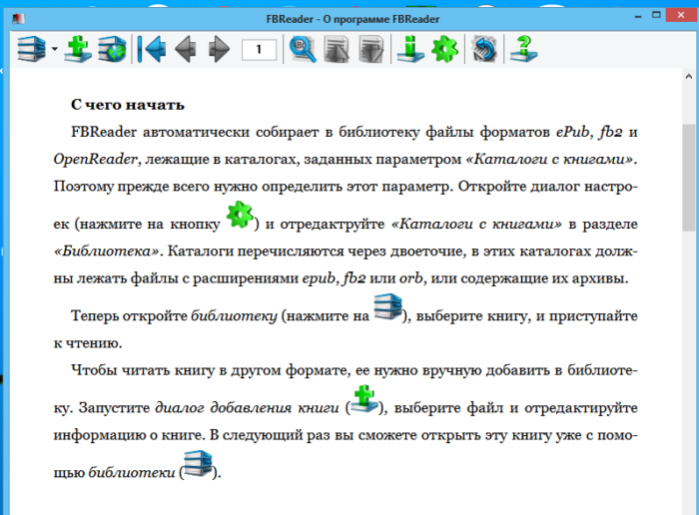Open the text search magnifier icon
Image resolution: width=699 pixels, height=515 pixels.
tap(303, 49)
